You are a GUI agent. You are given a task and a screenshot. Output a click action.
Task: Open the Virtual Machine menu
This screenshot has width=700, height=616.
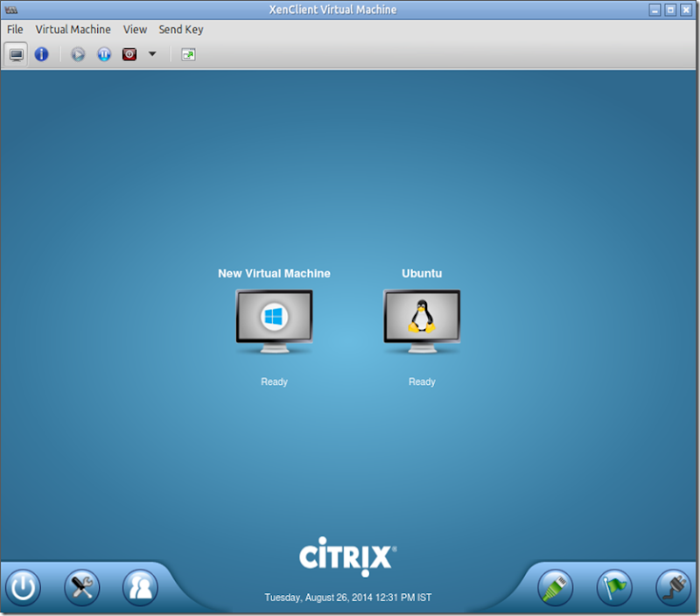tap(73, 30)
